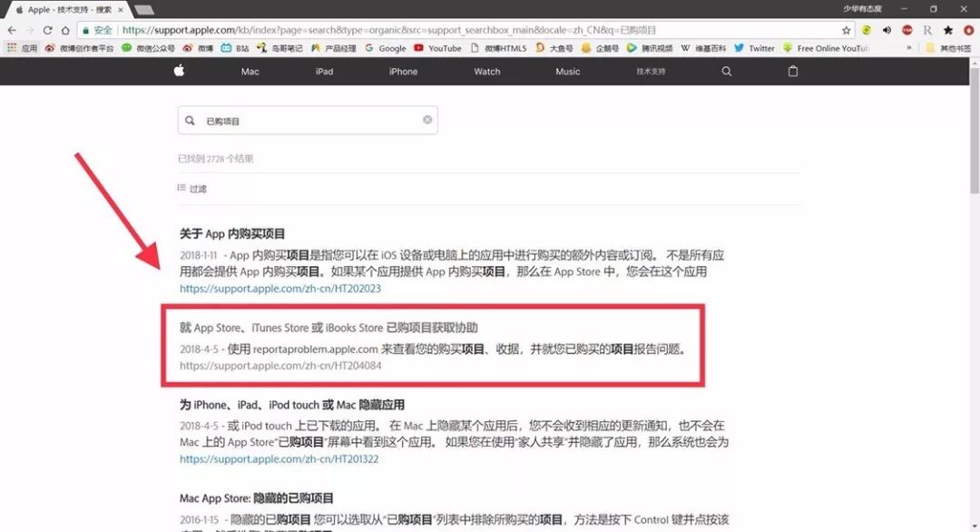Clear the search field with the X icon

click(427, 120)
